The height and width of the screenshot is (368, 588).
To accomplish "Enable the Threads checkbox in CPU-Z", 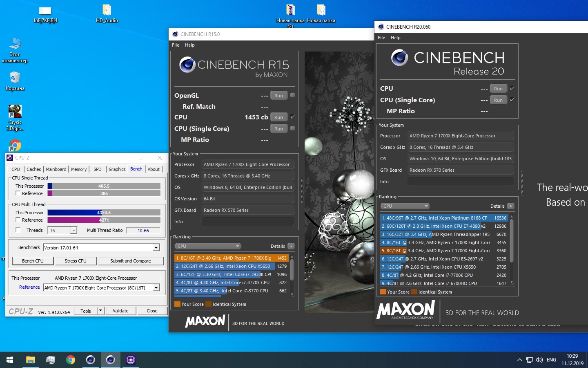I will coord(18,230).
